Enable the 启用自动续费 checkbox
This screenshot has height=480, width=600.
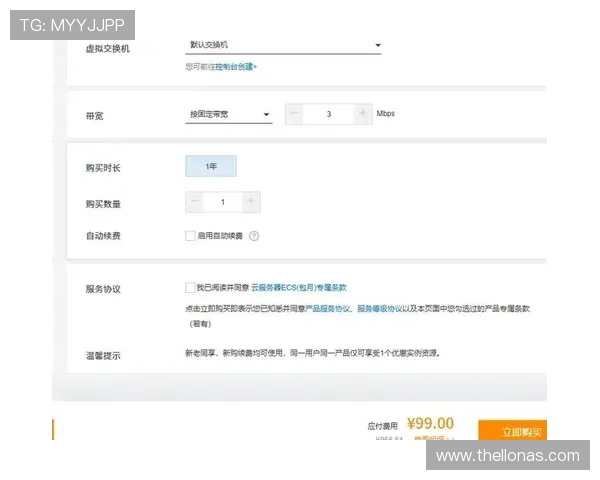click(190, 236)
